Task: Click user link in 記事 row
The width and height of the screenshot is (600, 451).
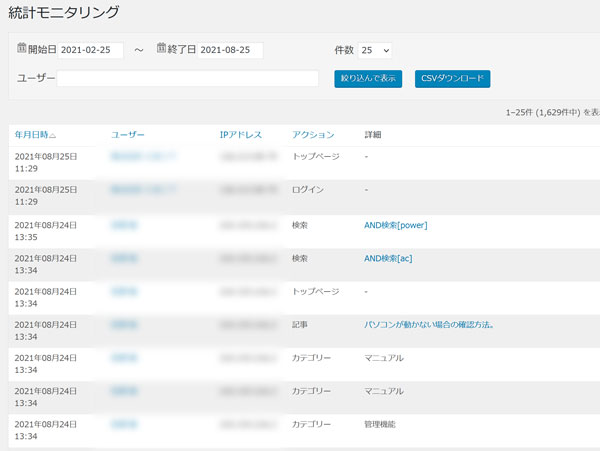Action: [124, 324]
